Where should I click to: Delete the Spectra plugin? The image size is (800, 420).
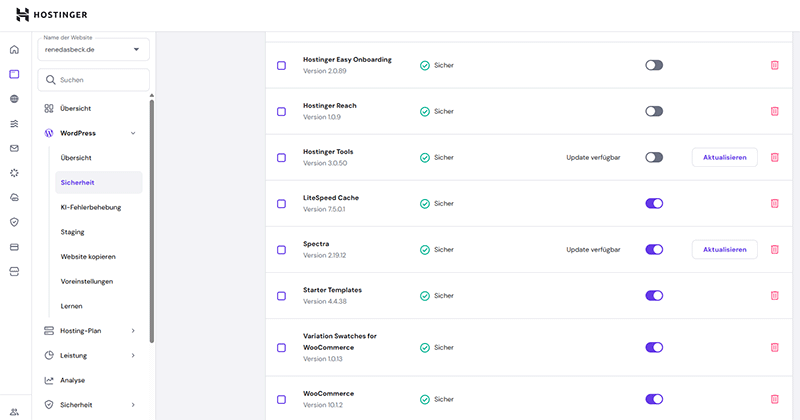774,250
